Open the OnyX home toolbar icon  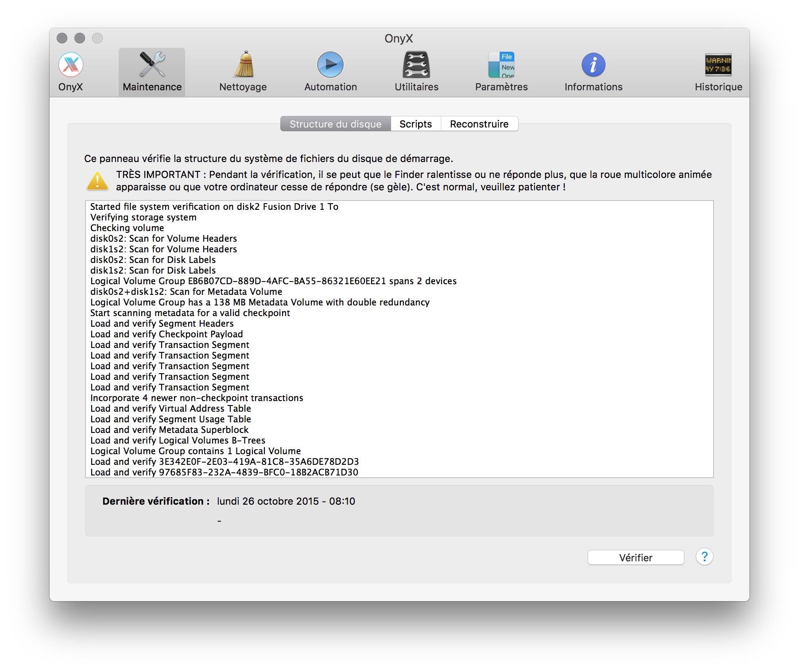coord(71,65)
